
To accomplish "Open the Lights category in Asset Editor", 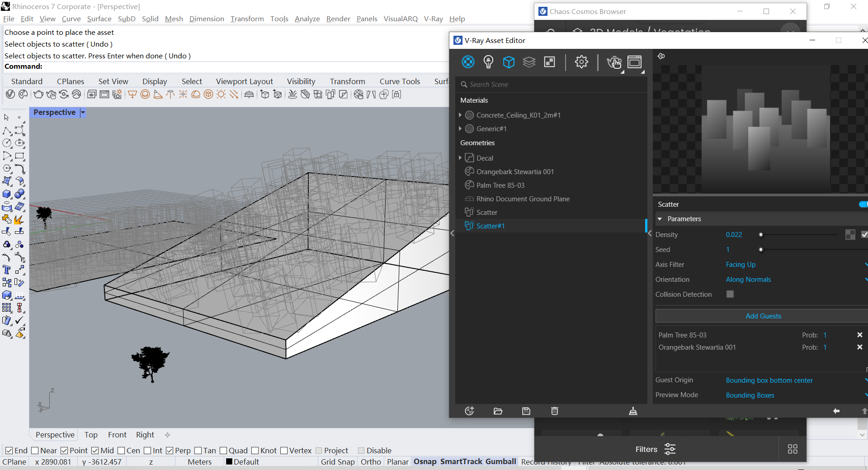I will click(488, 62).
